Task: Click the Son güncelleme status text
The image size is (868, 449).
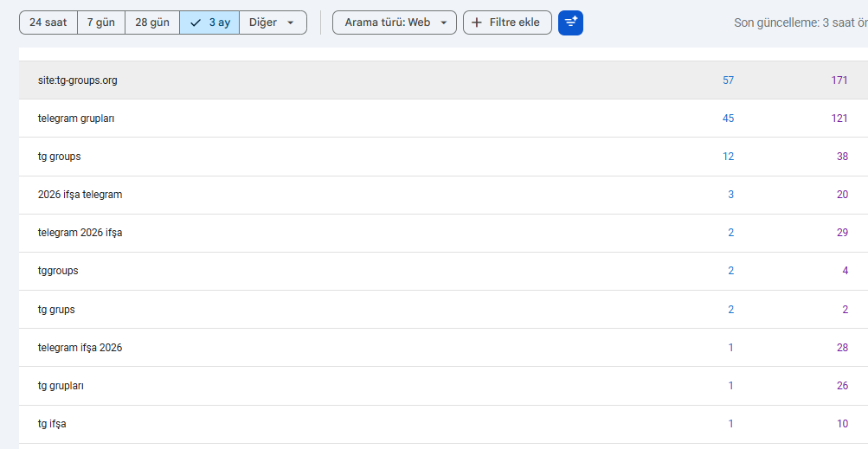Action: [800, 22]
